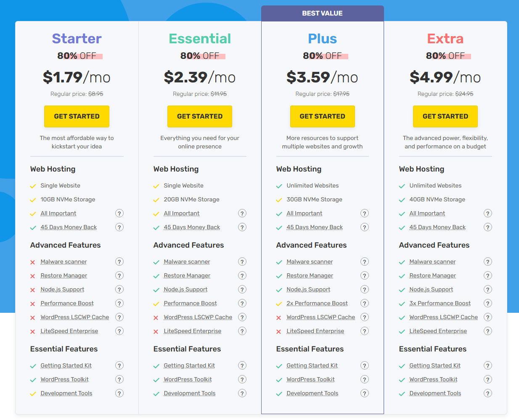Open info icon for Extra WordPress LSCWP Cache
Viewport: 519px width, 420px height.
(x=488, y=317)
